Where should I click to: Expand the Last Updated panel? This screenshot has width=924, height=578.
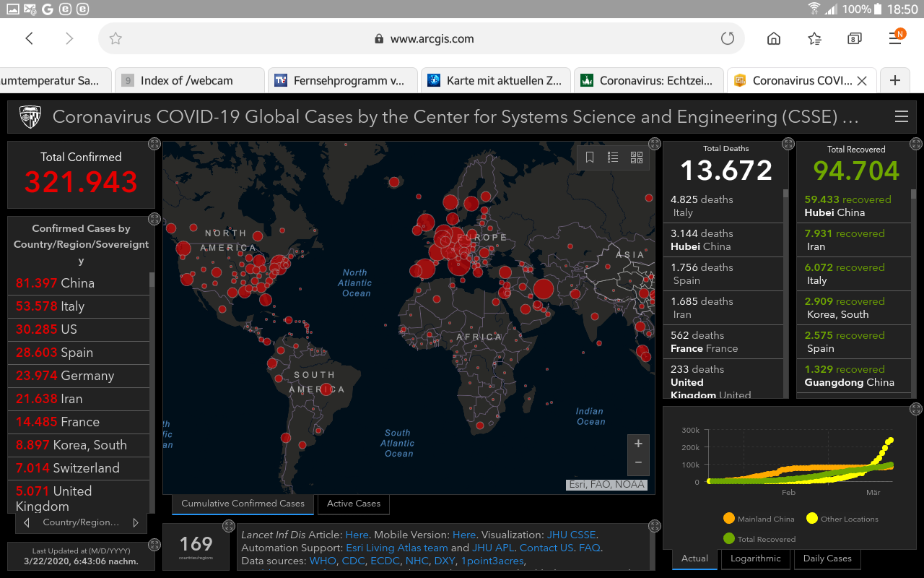[x=154, y=545]
